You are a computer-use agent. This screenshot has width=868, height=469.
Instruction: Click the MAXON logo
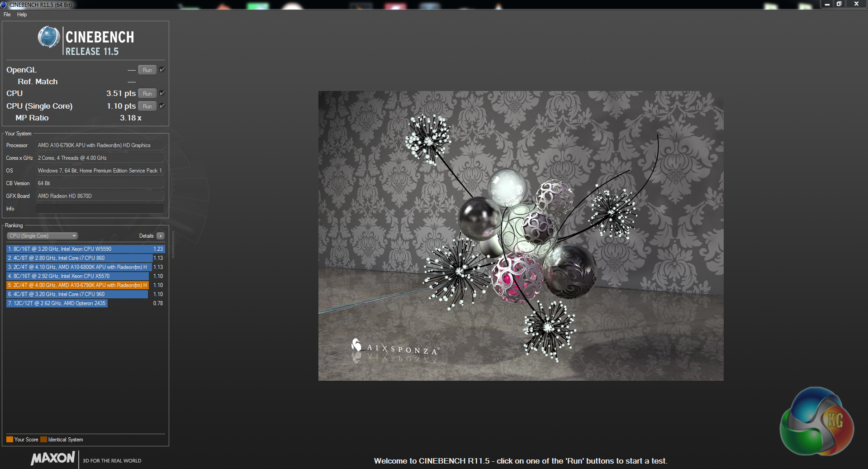click(x=53, y=458)
